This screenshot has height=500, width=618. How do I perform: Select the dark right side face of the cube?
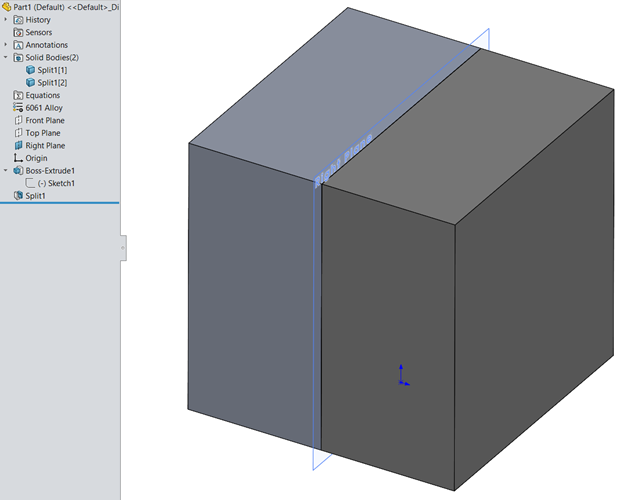pyautogui.click(x=534, y=292)
